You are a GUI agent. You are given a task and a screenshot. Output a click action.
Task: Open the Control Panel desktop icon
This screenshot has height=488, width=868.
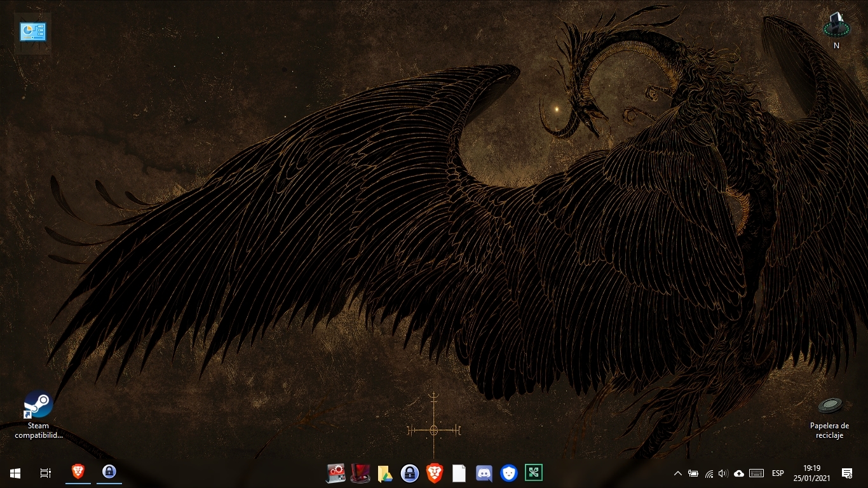32,32
